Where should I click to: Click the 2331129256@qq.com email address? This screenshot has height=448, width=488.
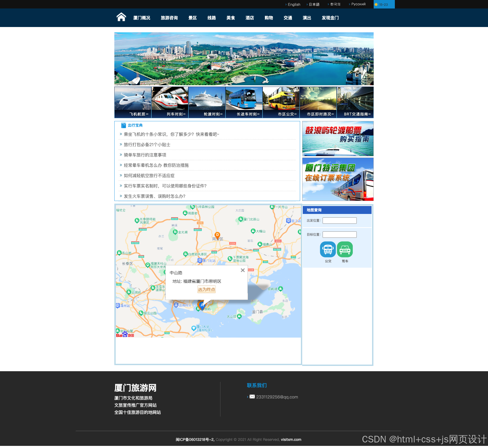(x=277, y=397)
